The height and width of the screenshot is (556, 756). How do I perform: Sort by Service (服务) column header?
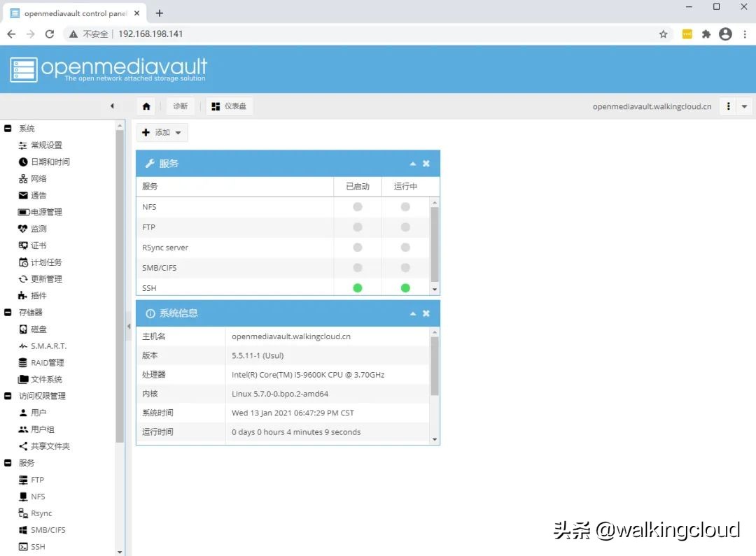coord(234,187)
